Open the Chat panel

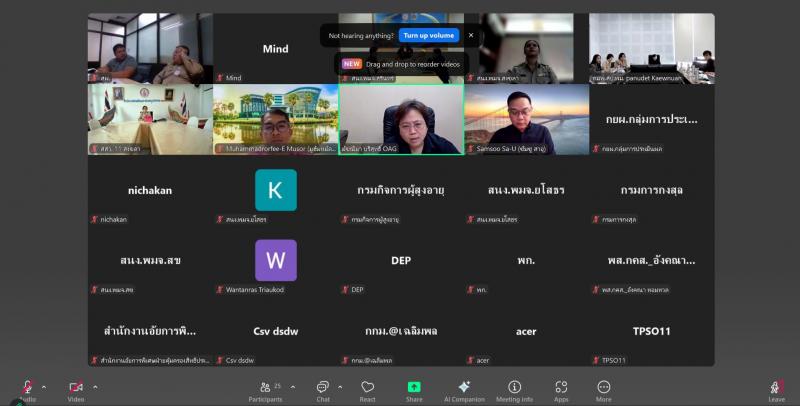323,391
